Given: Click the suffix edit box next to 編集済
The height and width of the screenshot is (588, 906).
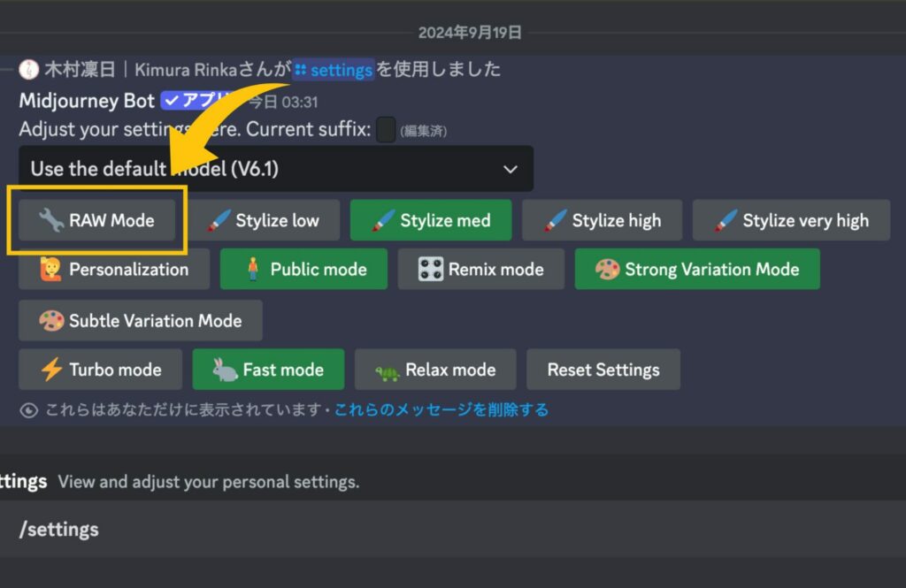Looking at the screenshot, I should 387,130.
